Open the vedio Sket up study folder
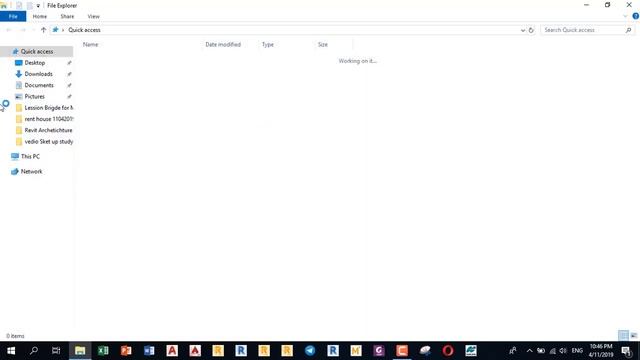 pyautogui.click(x=48, y=142)
